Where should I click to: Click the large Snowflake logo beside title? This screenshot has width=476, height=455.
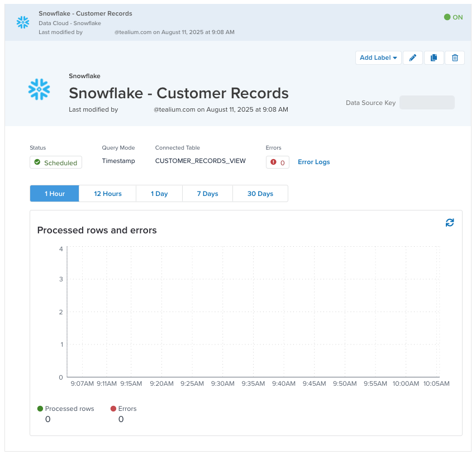tap(39, 89)
